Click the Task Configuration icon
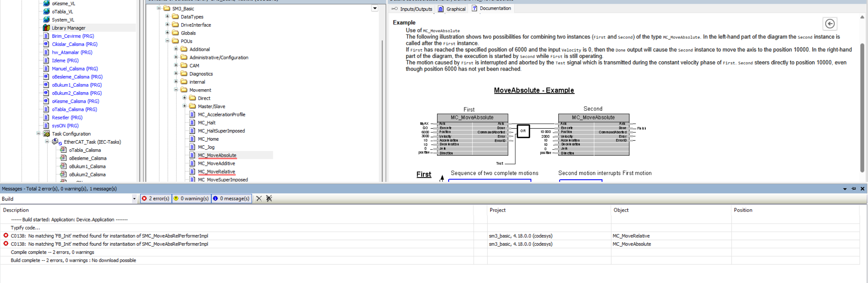The height and width of the screenshot is (283, 868). pos(47,134)
